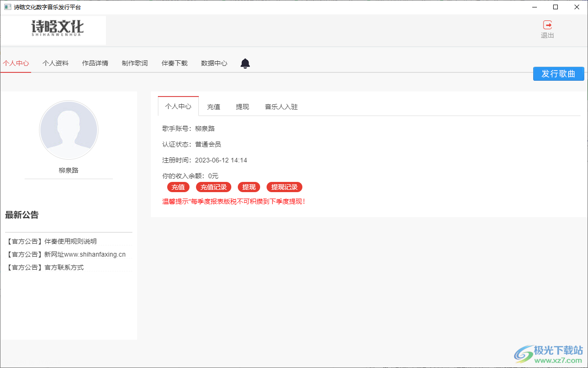Click the red 提现记录 button
588x368 pixels.
[284, 187]
